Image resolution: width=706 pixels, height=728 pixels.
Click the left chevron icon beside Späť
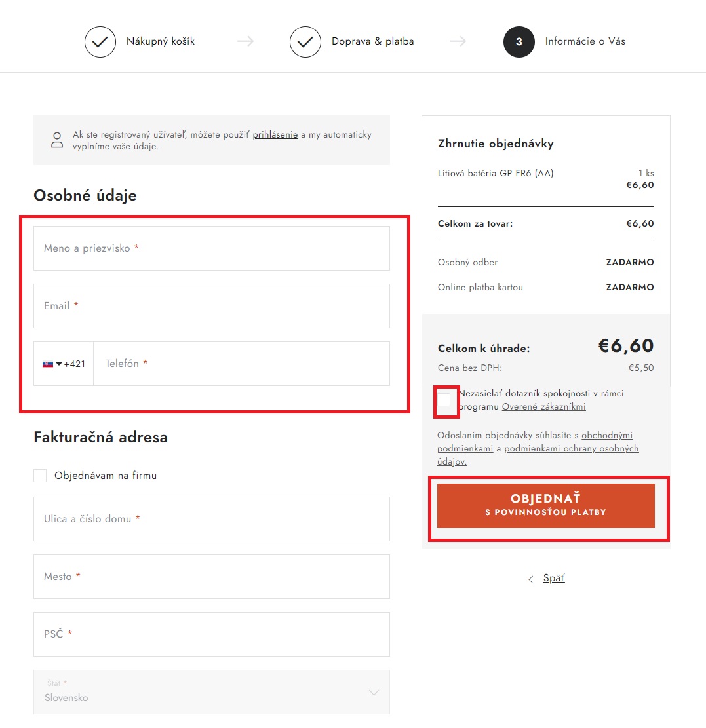(530, 579)
